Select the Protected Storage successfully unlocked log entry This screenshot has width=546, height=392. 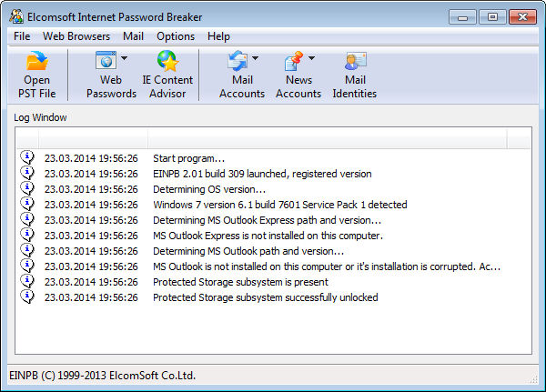point(265,297)
